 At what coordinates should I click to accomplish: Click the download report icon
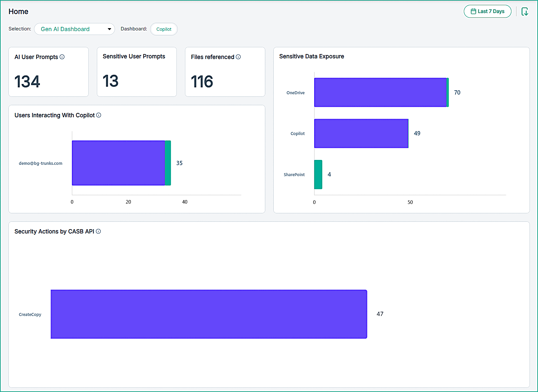point(525,12)
